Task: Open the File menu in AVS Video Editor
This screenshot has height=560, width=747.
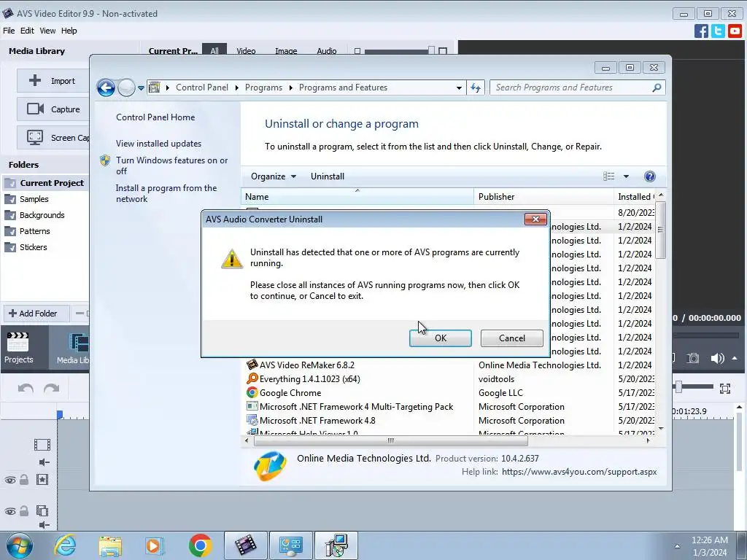Action: [x=9, y=31]
